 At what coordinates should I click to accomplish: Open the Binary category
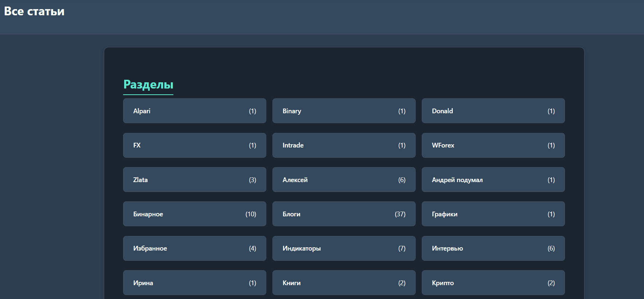[343, 111]
